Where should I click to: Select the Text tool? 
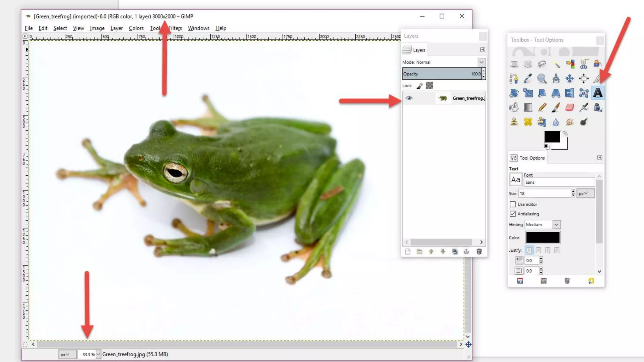click(x=597, y=93)
